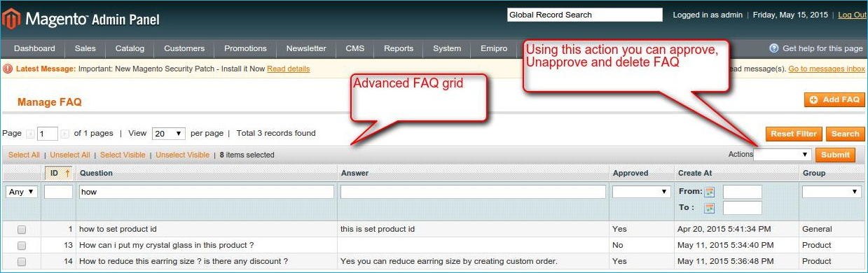Click the Magento logo icon

[11, 18]
